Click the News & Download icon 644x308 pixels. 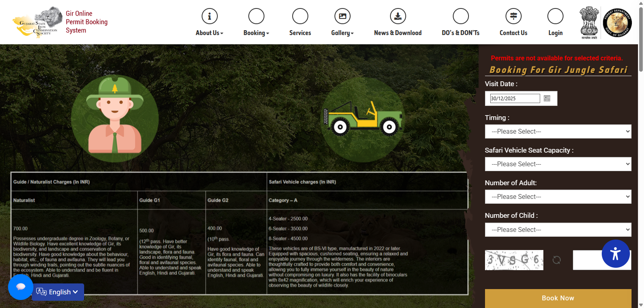[x=398, y=17]
